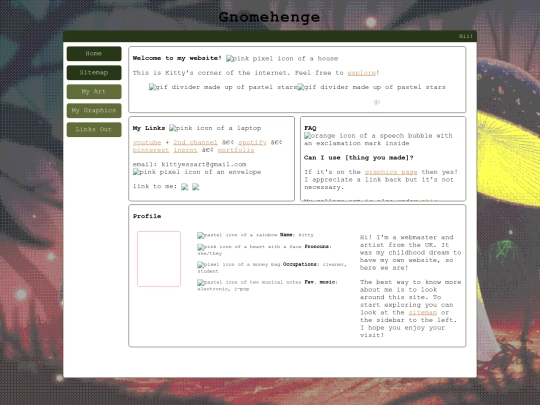Viewport: 540px width, 405px height.
Task: Click the second link-to-me button image
Action: (196, 187)
